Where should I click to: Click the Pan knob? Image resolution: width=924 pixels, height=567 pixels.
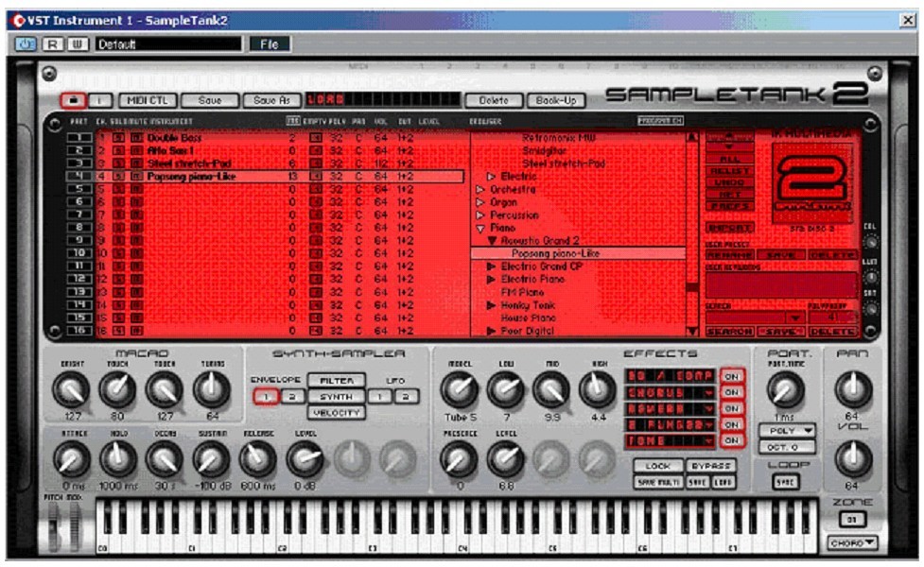(x=853, y=387)
